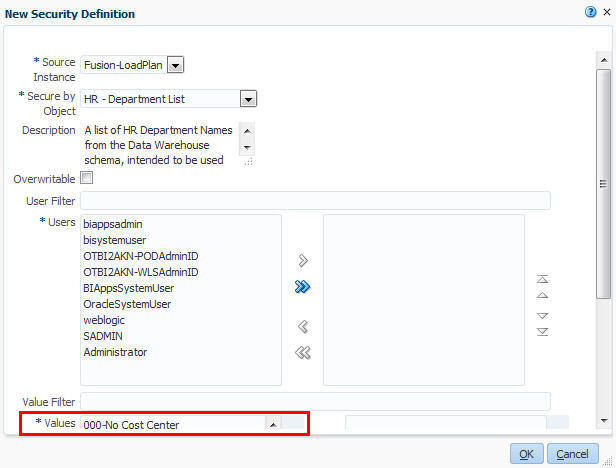Select user OTBI2AKN-PODAdminID
This screenshot has width=616, height=468.
[x=141, y=256]
